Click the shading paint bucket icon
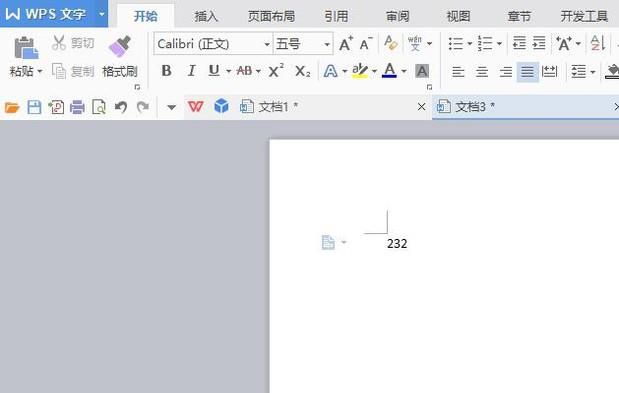The width and height of the screenshot is (619, 393). coord(612,71)
